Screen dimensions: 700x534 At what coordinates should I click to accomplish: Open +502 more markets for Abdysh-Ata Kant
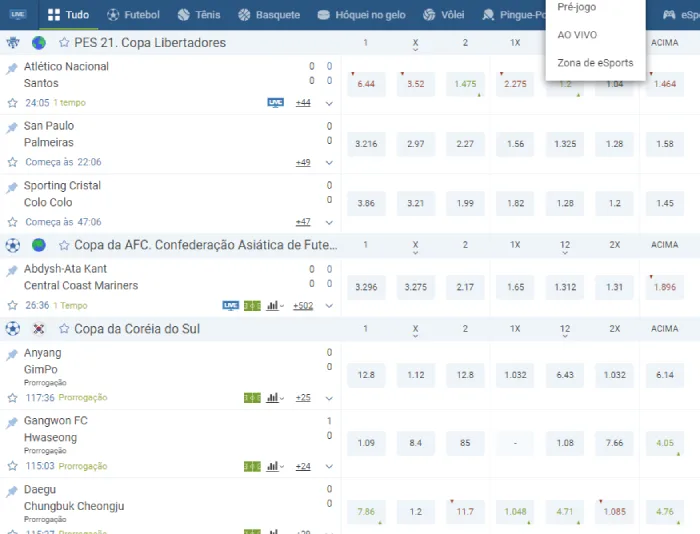300,306
